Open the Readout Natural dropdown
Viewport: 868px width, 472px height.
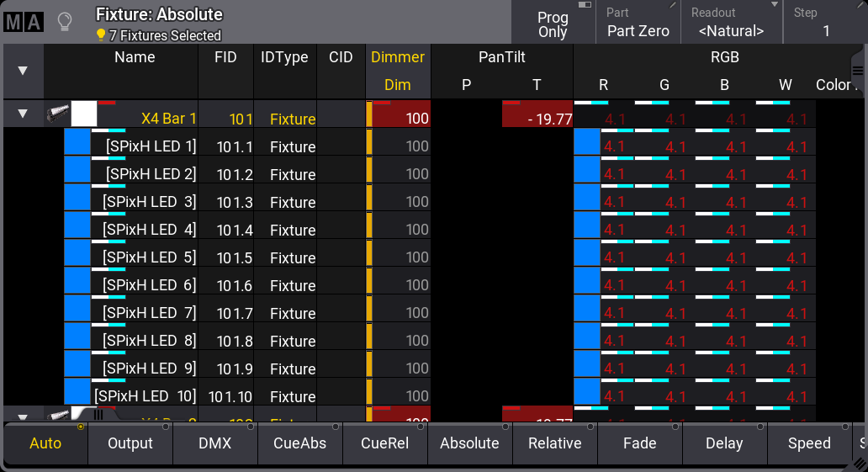(731, 23)
